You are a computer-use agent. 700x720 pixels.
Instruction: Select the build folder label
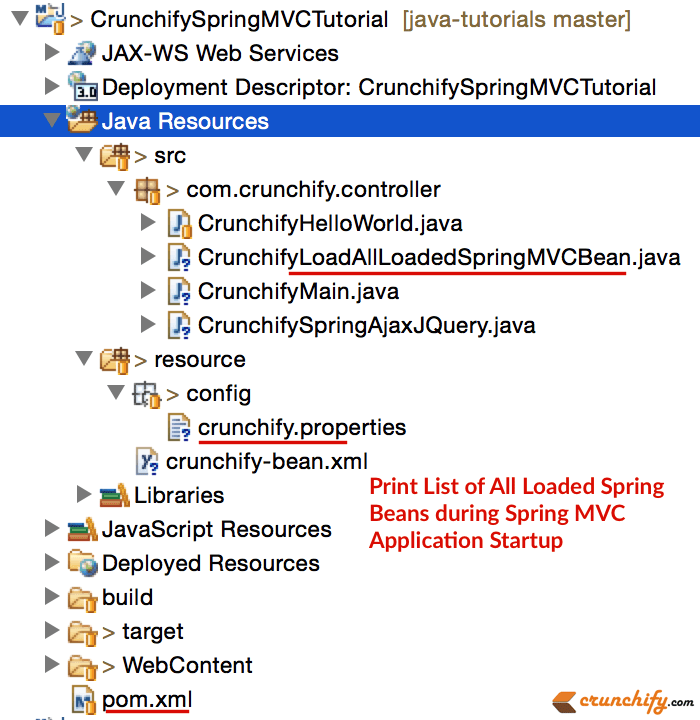pos(127,598)
